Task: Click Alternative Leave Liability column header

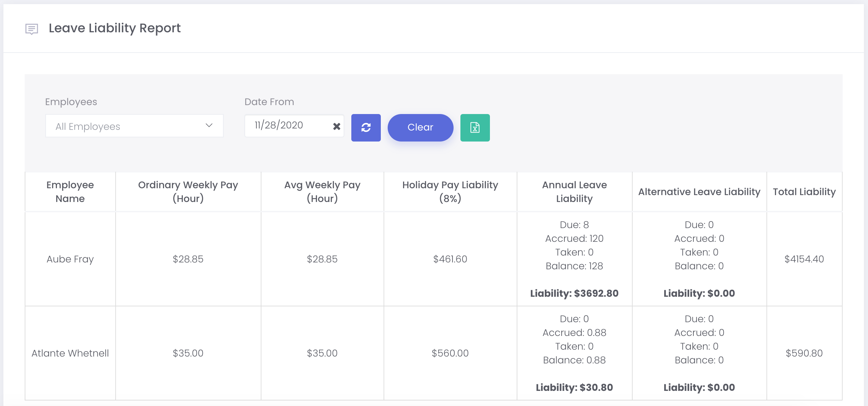Action: [699, 192]
